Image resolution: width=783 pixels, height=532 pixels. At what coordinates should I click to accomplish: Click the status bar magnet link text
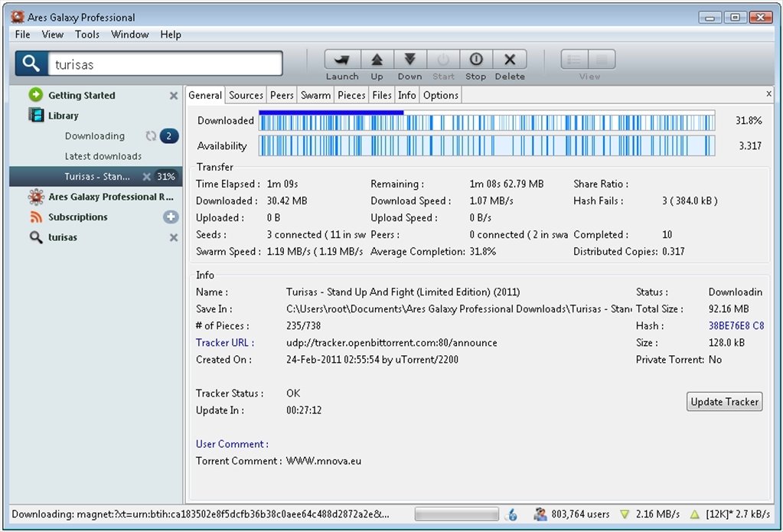[201, 514]
